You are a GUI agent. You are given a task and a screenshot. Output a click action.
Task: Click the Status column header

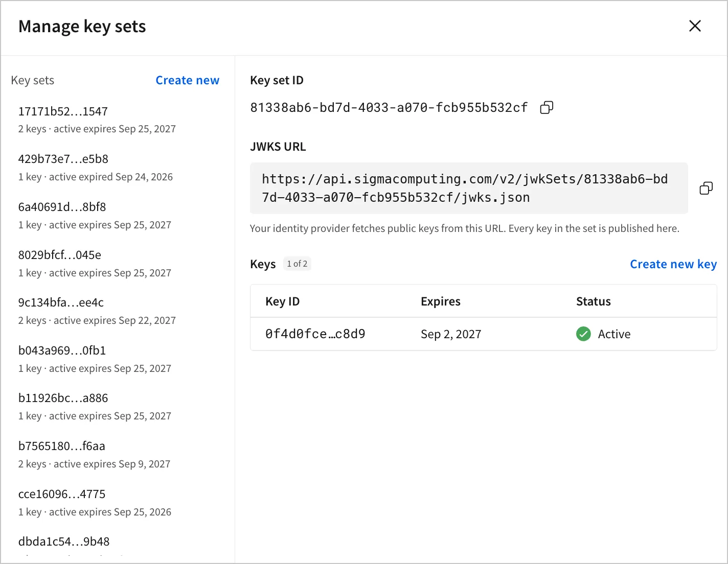click(x=594, y=301)
